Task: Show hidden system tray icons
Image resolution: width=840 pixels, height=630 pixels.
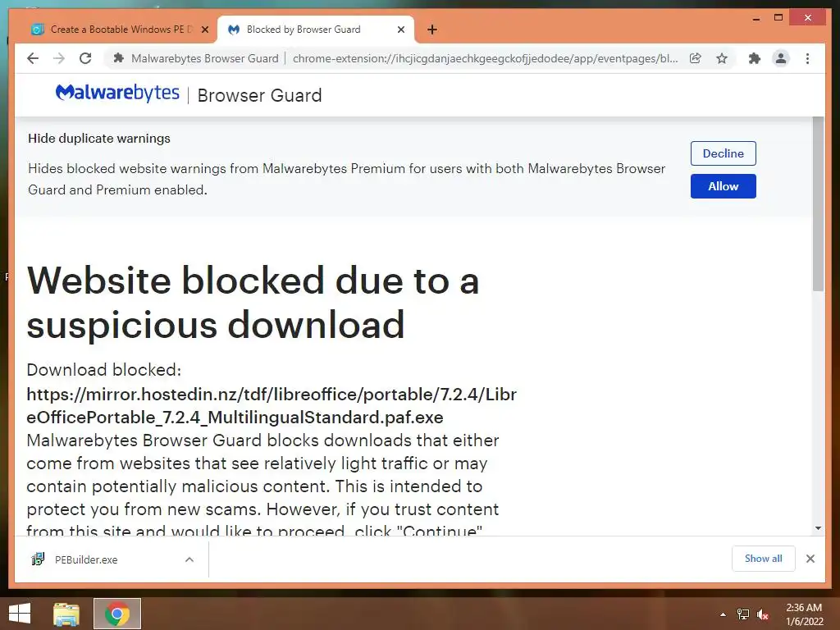Action: click(x=724, y=614)
